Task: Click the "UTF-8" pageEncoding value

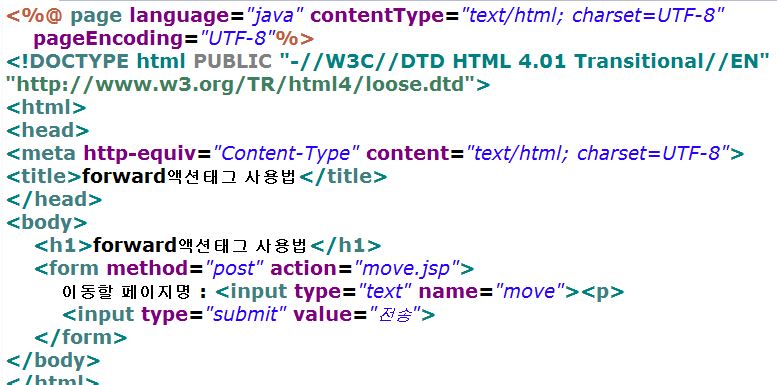Action: [x=237, y=39]
